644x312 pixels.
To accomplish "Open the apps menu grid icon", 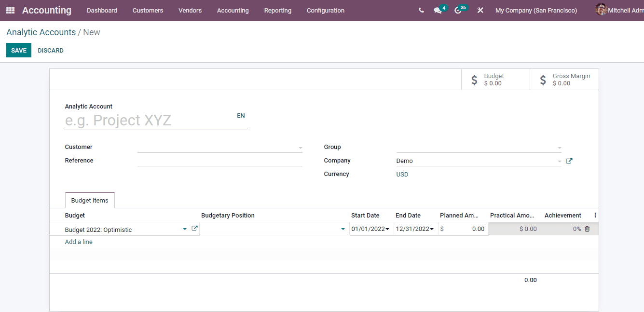I will (10, 10).
